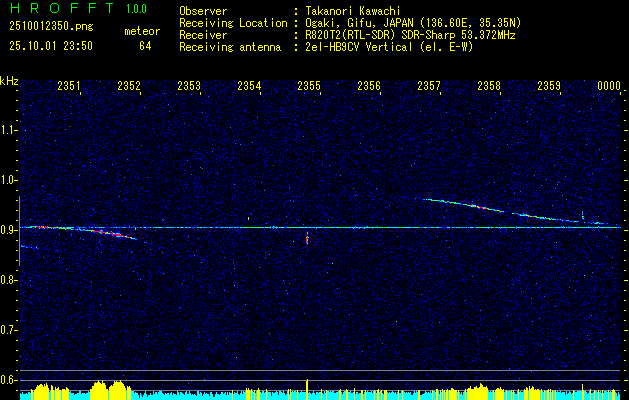The width and height of the screenshot is (629, 400).
Task: Select the Ogaki, Gifu, JAPAN location text
Action: 411,23
